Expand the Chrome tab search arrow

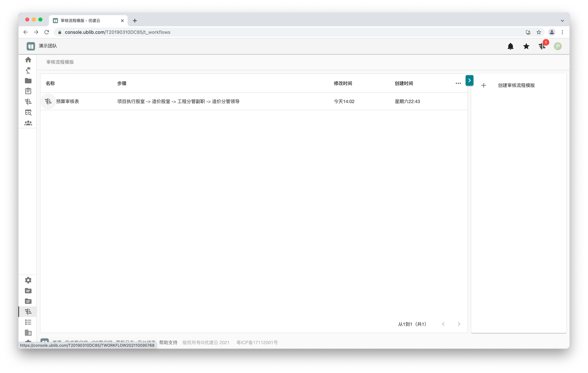pos(562,21)
